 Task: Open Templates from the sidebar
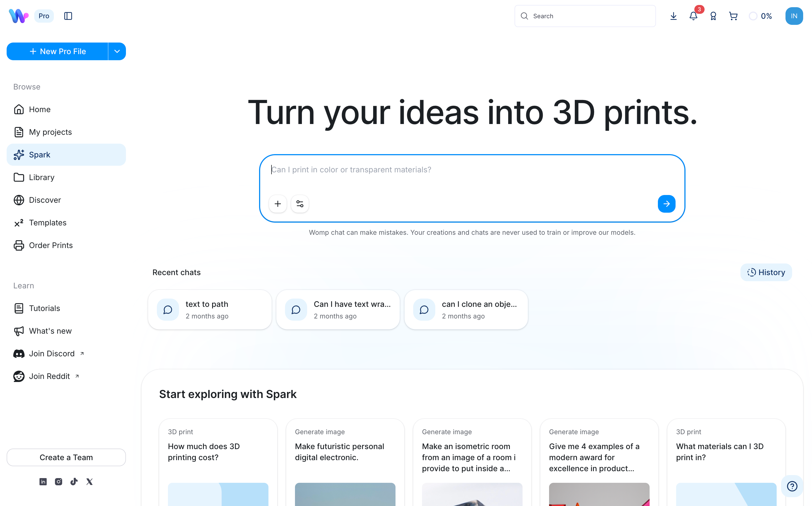[48, 223]
